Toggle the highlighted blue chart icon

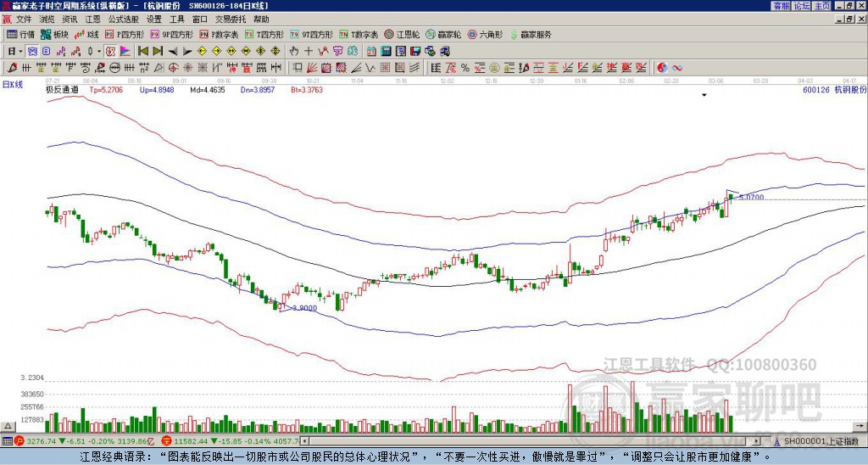[32, 51]
